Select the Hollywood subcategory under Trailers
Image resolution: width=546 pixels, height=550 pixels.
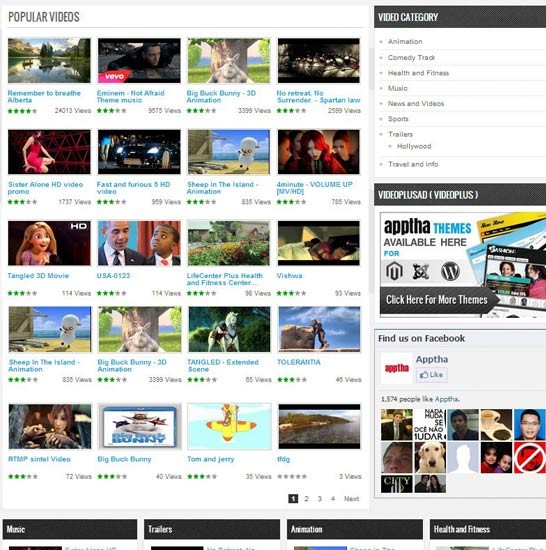tap(414, 146)
